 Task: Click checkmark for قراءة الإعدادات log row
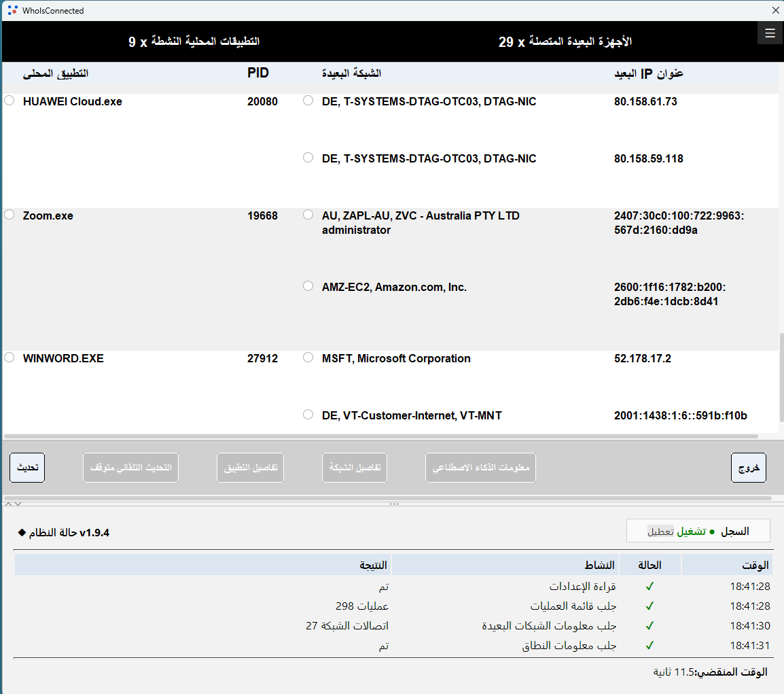pos(649,586)
